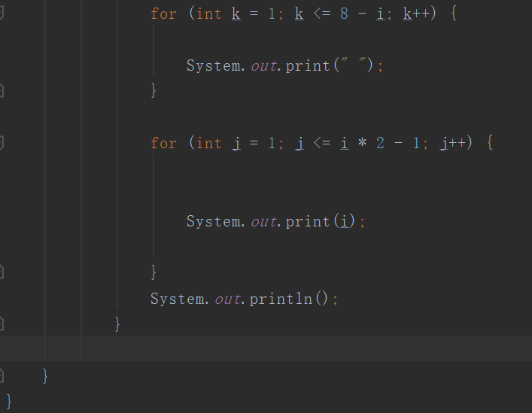Click the '*' operator in the j loop
This screenshot has width=532, height=413.
pyautogui.click(x=363, y=142)
